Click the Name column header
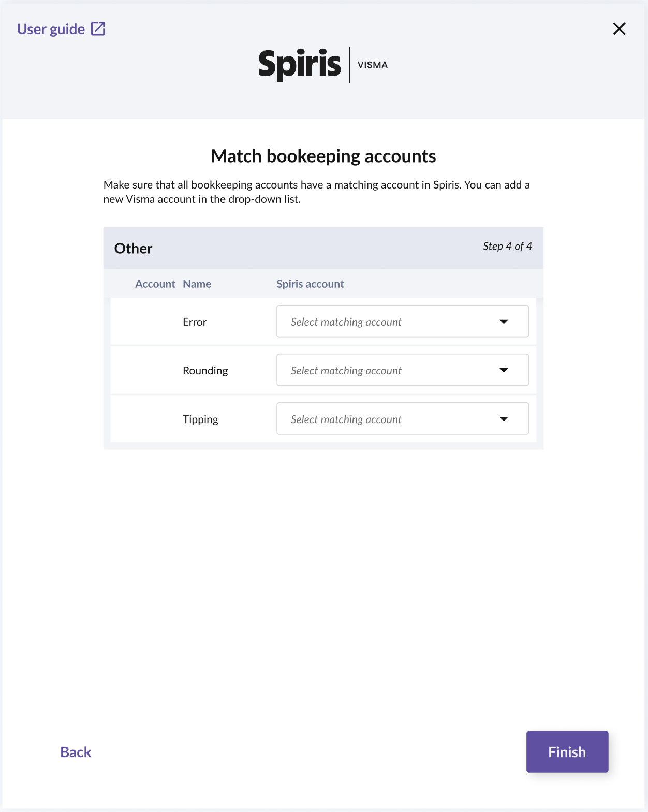Viewport: 648px width, 812px height. coord(197,284)
